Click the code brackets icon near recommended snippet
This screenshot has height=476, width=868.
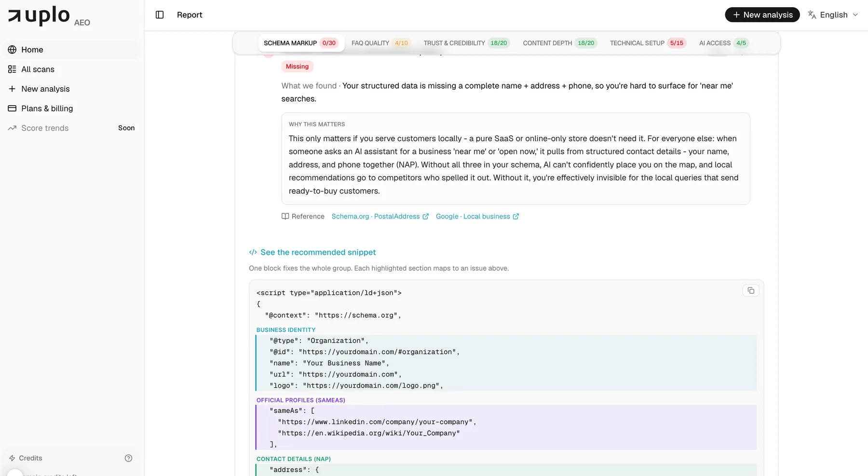[253, 252]
